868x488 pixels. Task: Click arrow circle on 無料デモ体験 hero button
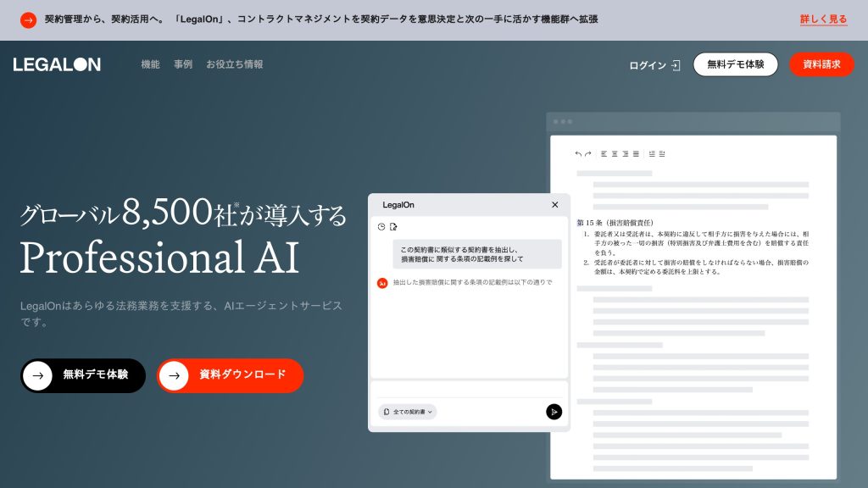coord(37,375)
